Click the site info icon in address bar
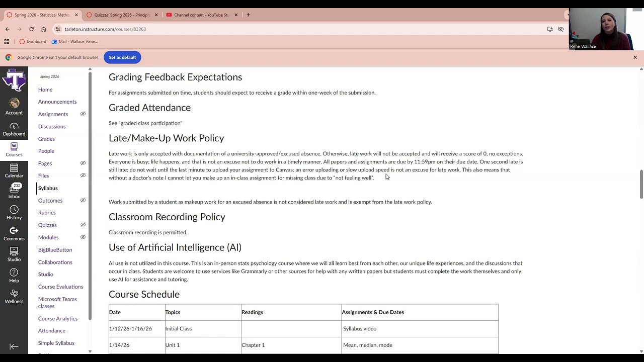Screen dimensions: 644x362 (x=58, y=29)
